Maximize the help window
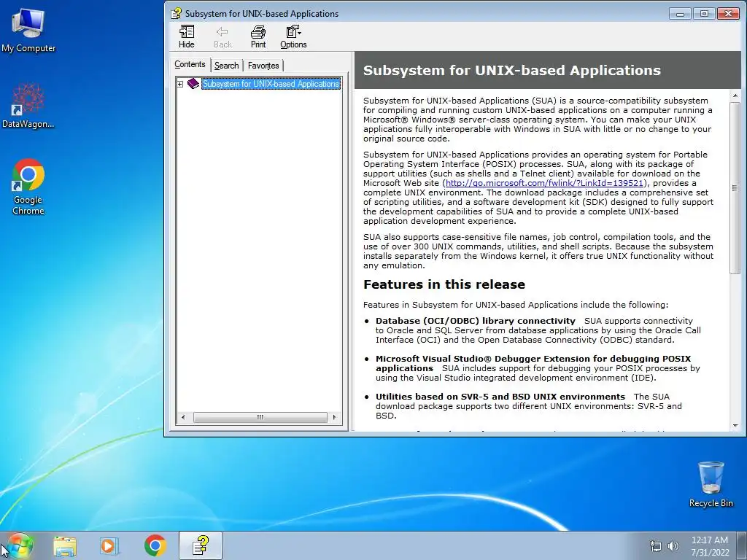Viewport: 747px width, 560px height. click(x=704, y=14)
